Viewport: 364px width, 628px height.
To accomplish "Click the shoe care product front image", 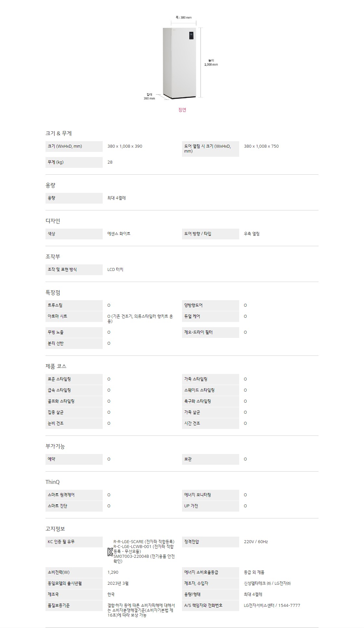I will [179, 63].
